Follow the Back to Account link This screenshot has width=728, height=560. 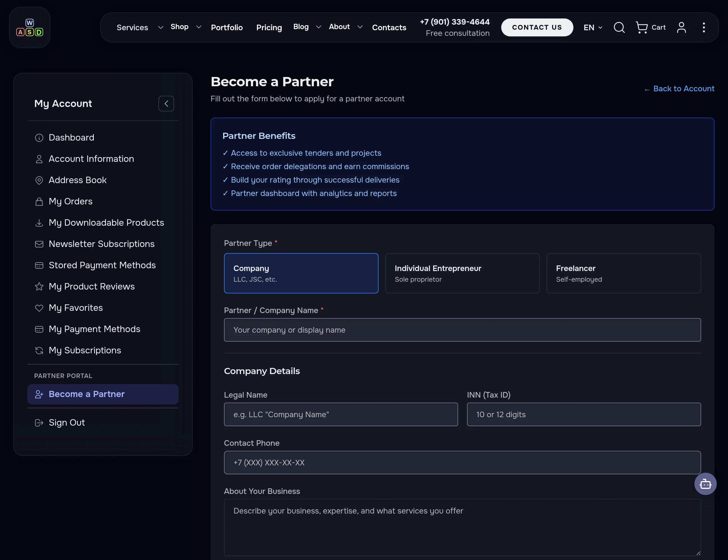click(x=679, y=89)
